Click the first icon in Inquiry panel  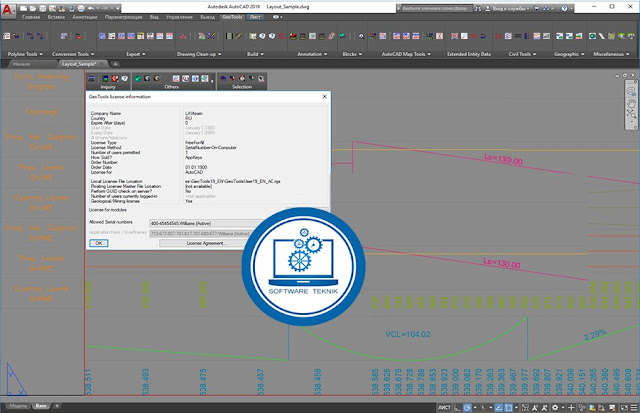click(x=91, y=78)
